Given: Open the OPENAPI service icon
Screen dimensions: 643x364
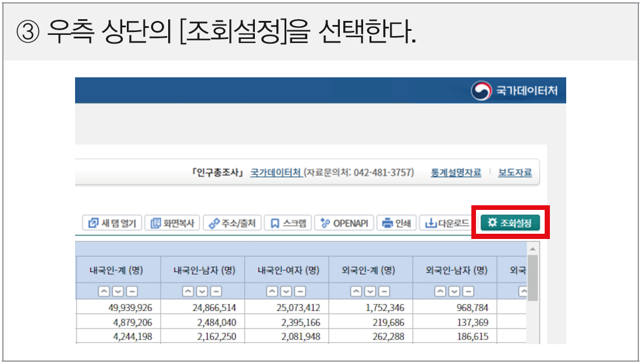Looking at the screenshot, I should 344,223.
